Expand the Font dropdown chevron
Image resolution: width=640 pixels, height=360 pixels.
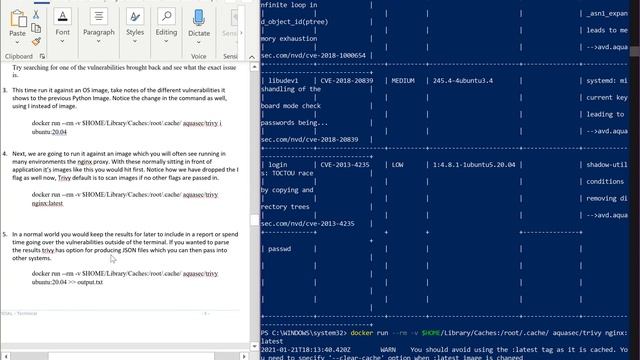[x=62, y=41]
